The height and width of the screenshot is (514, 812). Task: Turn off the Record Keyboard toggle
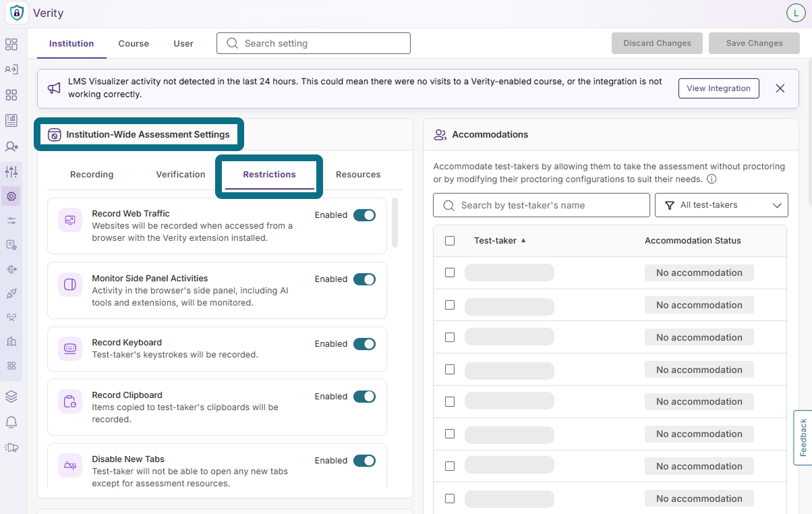364,344
